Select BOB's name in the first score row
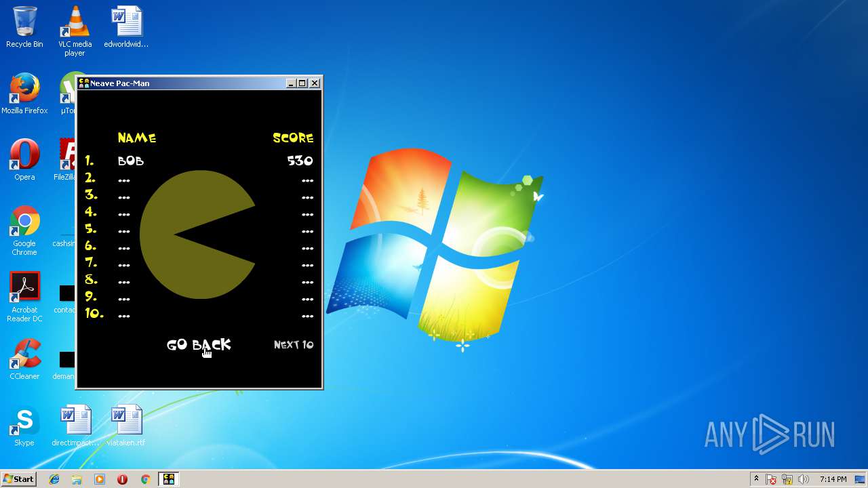The image size is (868, 488). [x=131, y=161]
